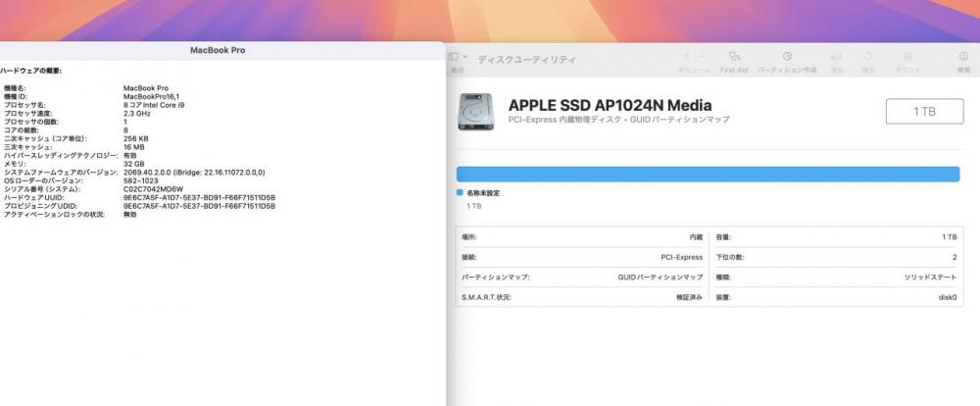Image resolution: width=980 pixels, height=406 pixels.
Task: Click the First Aid stethoscope icon
Action: 734,56
